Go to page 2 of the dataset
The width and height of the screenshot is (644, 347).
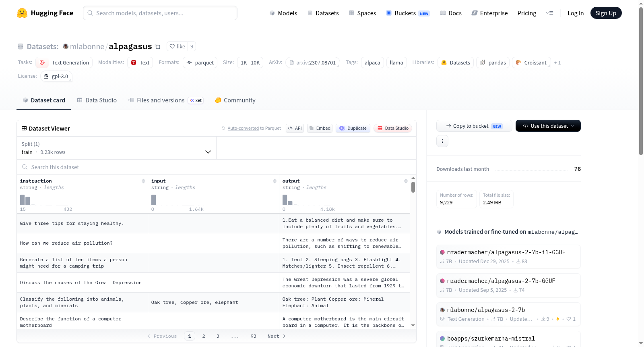tap(204, 336)
